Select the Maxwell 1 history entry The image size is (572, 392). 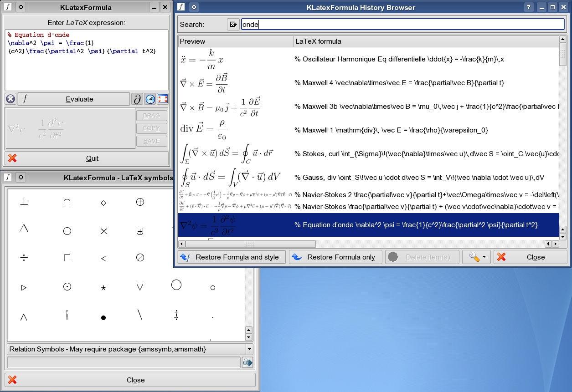[368, 130]
